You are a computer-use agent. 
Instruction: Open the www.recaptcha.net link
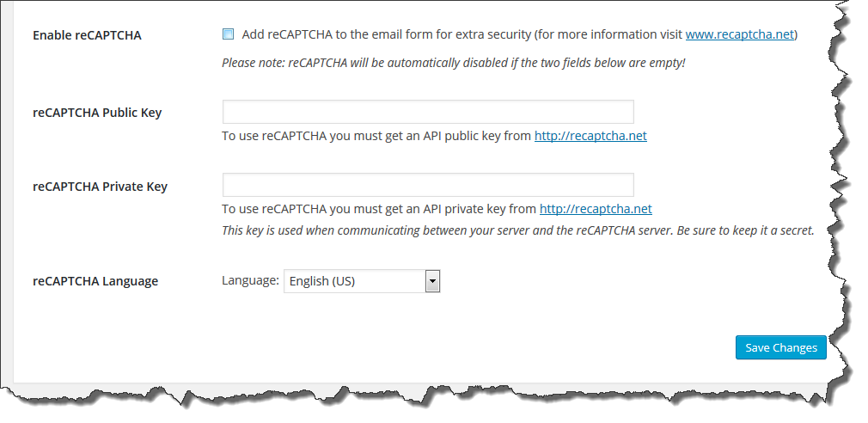click(740, 34)
